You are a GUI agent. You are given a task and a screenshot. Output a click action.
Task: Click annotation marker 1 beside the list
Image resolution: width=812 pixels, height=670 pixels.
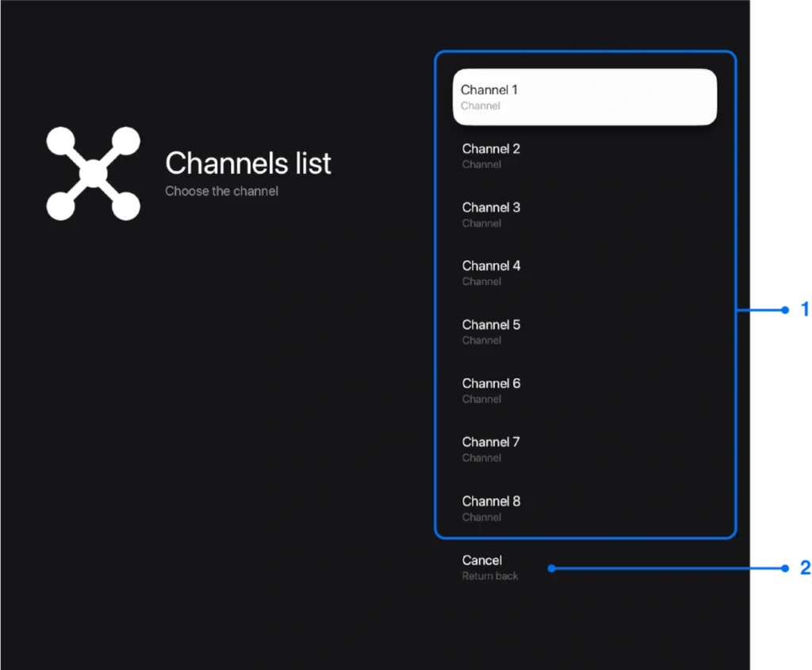(806, 309)
